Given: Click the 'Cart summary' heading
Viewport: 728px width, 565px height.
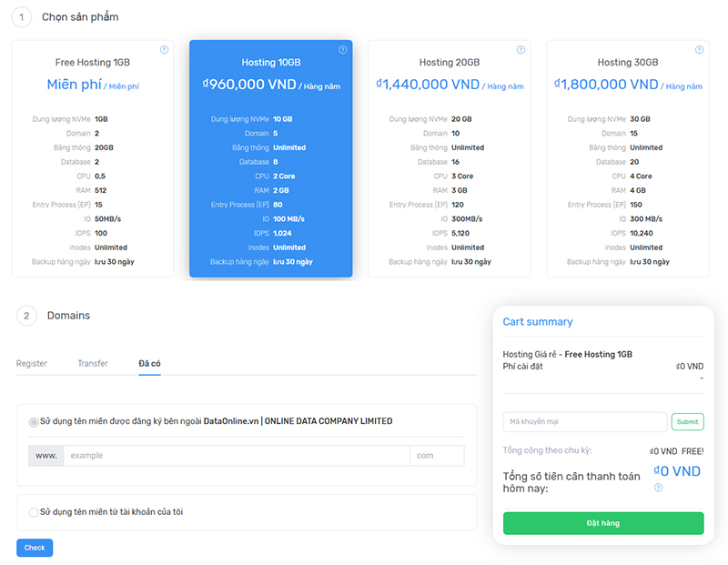Looking at the screenshot, I should click(538, 322).
